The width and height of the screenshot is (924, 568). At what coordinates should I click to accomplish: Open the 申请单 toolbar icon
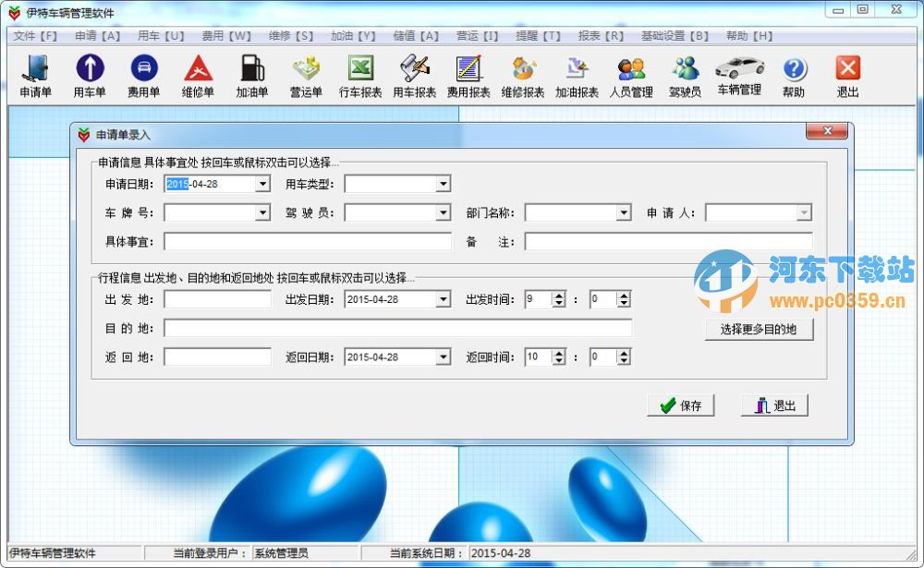click(35, 74)
